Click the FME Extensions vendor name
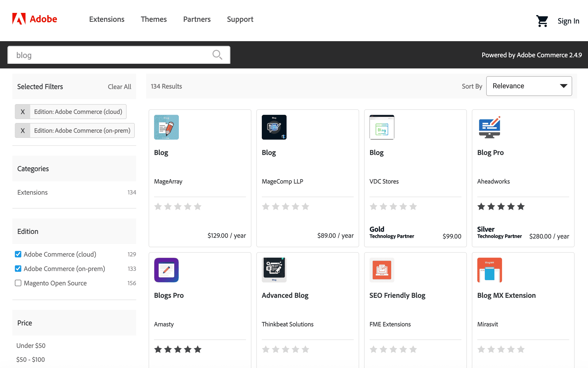 [x=390, y=324]
